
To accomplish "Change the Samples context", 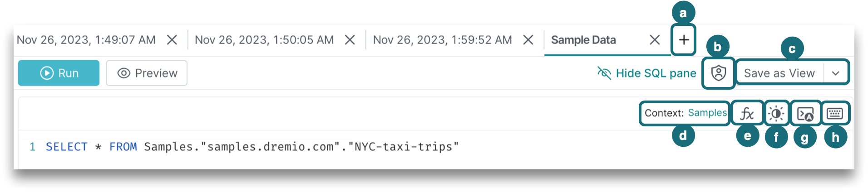I will (x=707, y=113).
